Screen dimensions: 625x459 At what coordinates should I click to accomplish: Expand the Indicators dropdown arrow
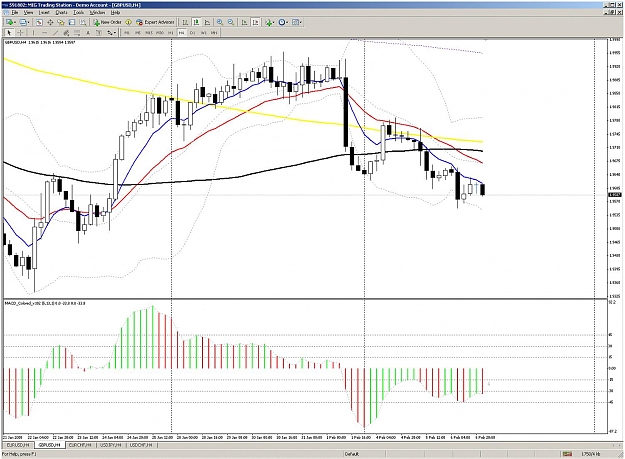point(274,23)
